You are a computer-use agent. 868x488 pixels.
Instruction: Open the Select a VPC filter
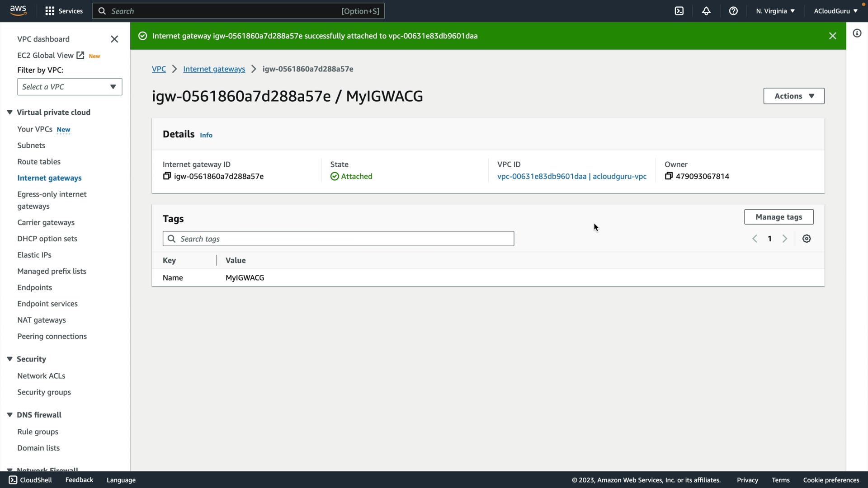pyautogui.click(x=70, y=87)
